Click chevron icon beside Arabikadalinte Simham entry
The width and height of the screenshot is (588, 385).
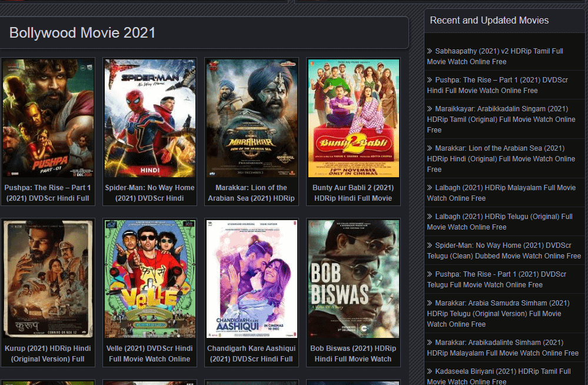[x=430, y=342]
